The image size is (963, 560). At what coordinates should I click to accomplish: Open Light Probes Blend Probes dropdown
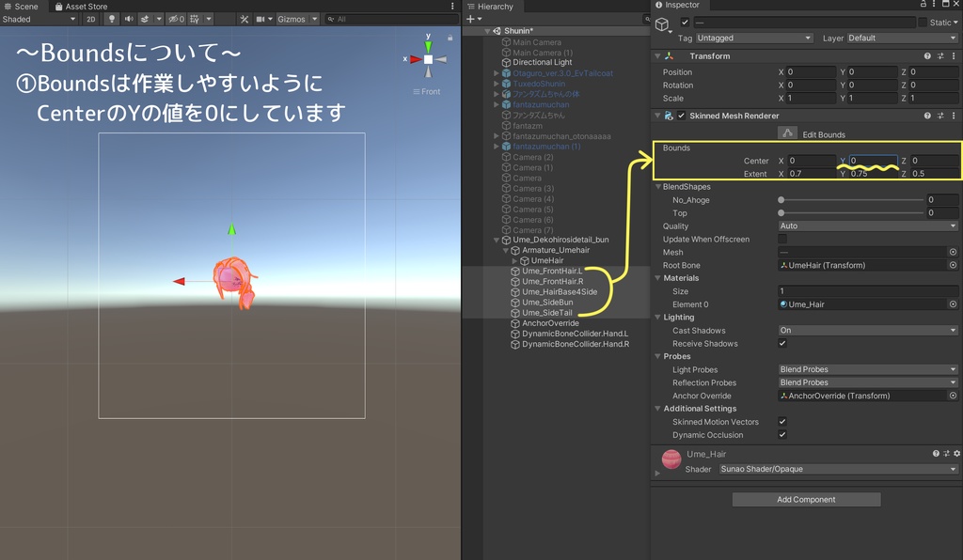pos(868,369)
